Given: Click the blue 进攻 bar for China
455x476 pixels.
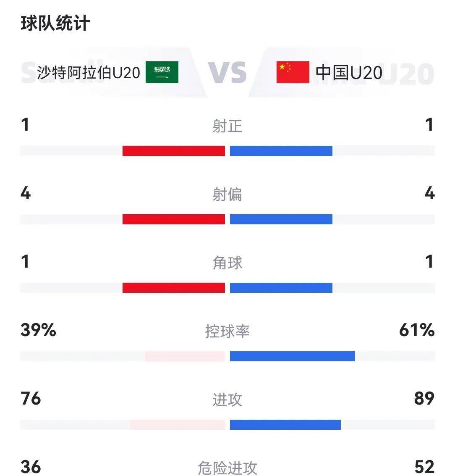Looking at the screenshot, I should tap(285, 425).
